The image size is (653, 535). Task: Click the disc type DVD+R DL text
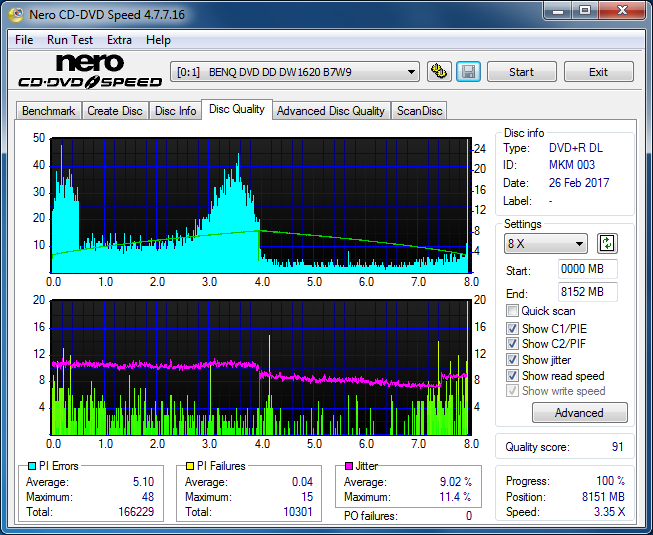pyautogui.click(x=576, y=148)
